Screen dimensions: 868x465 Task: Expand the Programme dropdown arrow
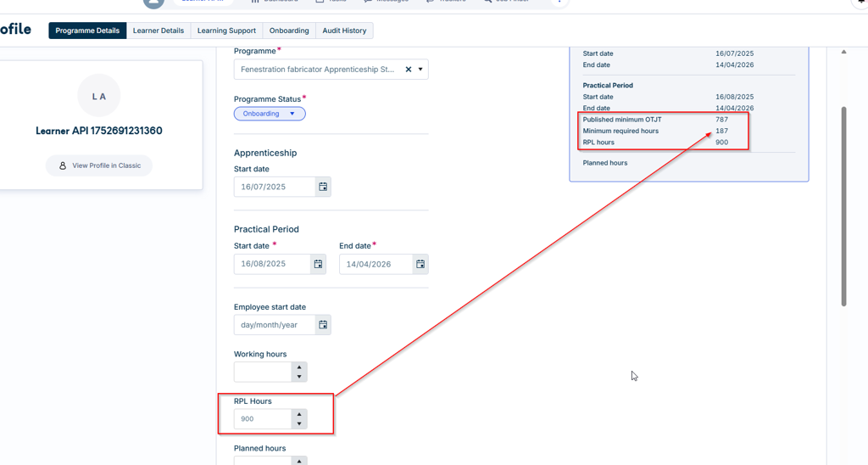click(x=420, y=70)
